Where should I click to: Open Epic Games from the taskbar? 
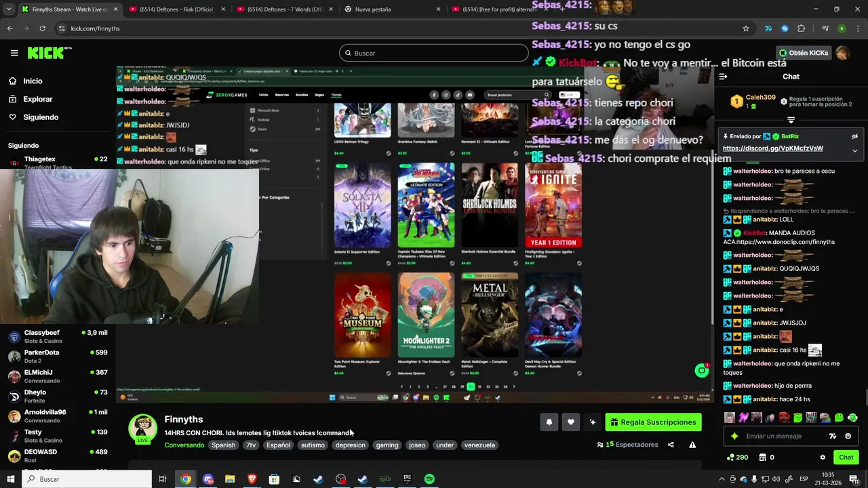coord(407,479)
